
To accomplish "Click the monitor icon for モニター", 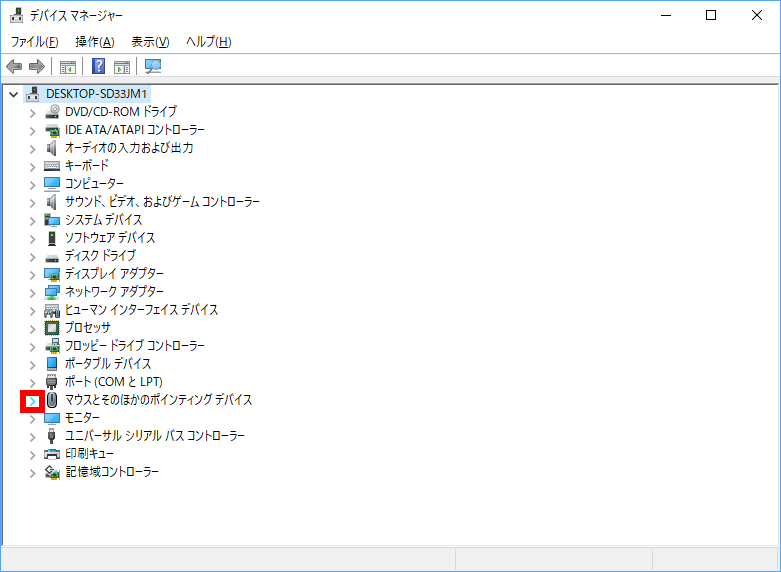I will tap(52, 418).
